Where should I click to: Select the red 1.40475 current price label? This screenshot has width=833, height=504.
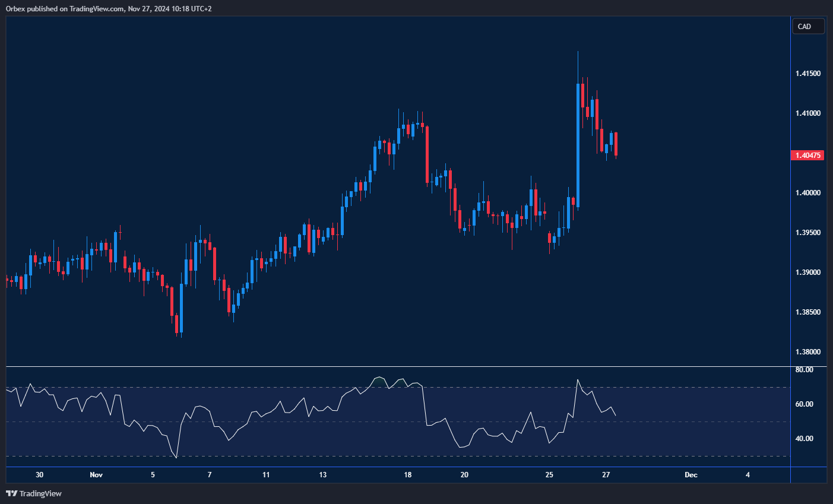808,156
